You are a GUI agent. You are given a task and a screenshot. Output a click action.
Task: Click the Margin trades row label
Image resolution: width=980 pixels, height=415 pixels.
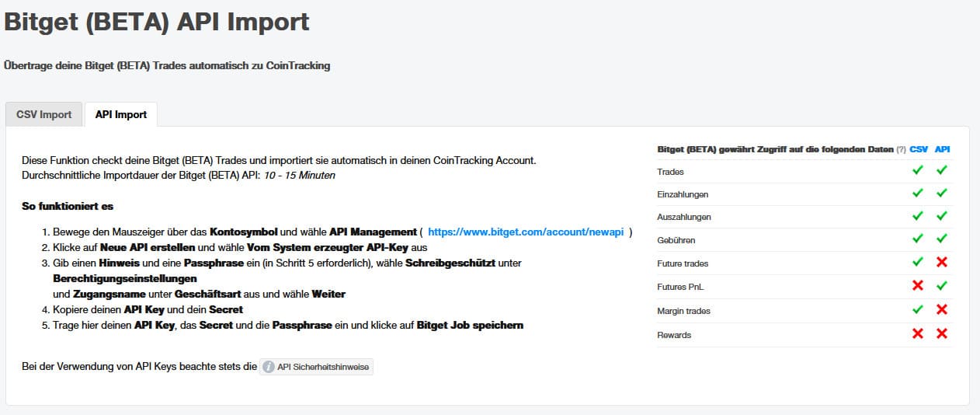[683, 311]
